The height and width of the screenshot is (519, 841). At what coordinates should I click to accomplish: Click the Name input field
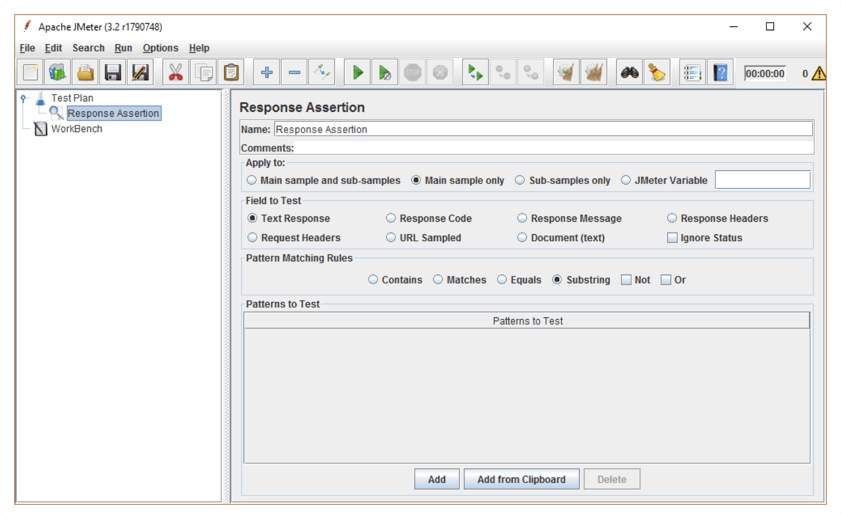tap(543, 129)
